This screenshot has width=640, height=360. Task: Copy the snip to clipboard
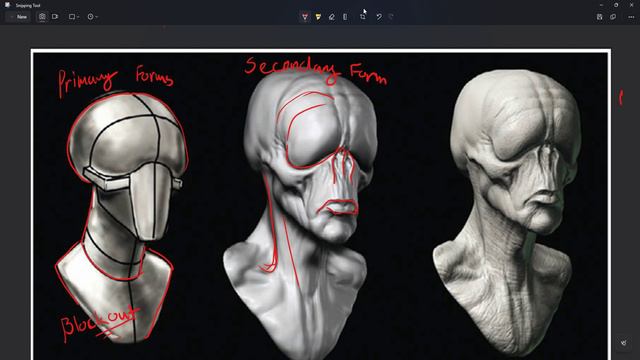coord(613,17)
